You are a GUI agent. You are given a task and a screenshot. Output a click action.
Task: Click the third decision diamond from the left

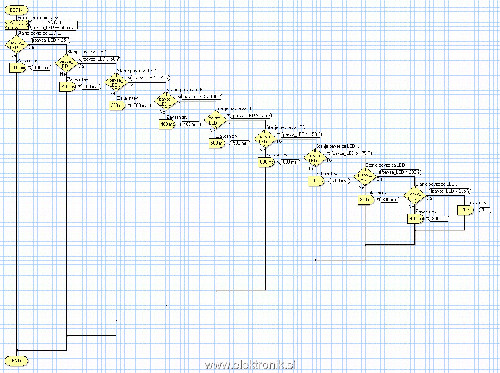[x=116, y=82]
